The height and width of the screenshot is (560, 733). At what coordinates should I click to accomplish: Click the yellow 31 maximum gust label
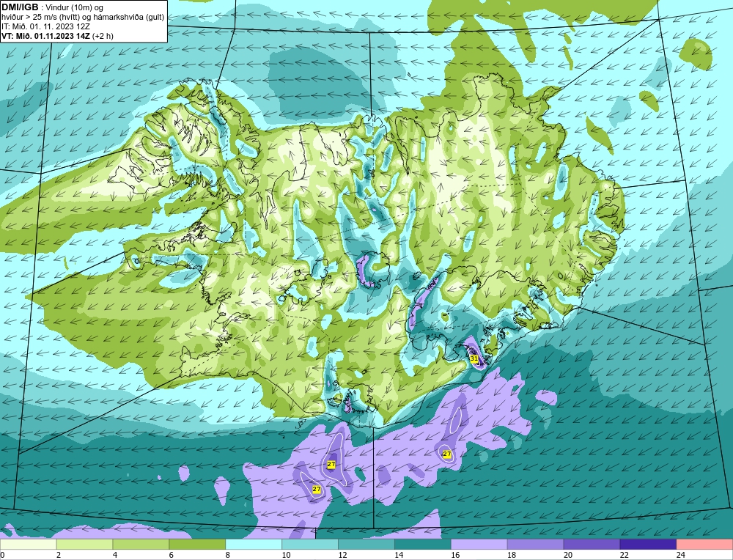pos(474,359)
